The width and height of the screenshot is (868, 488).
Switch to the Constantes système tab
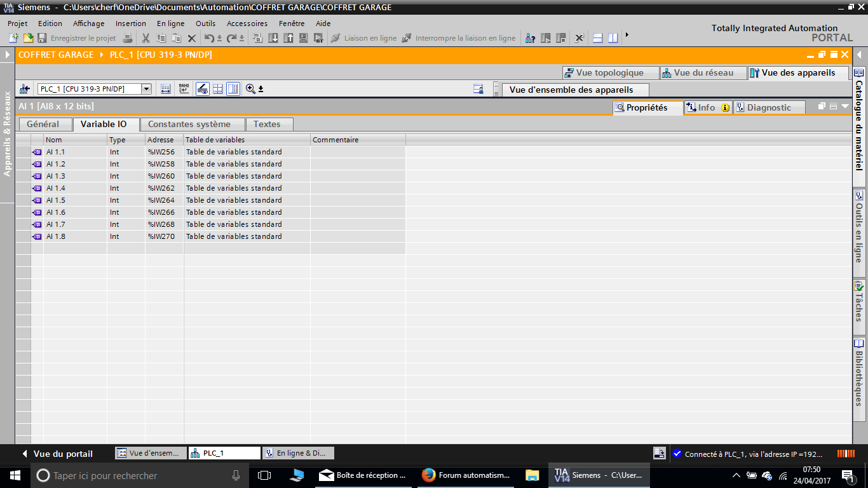coord(189,124)
